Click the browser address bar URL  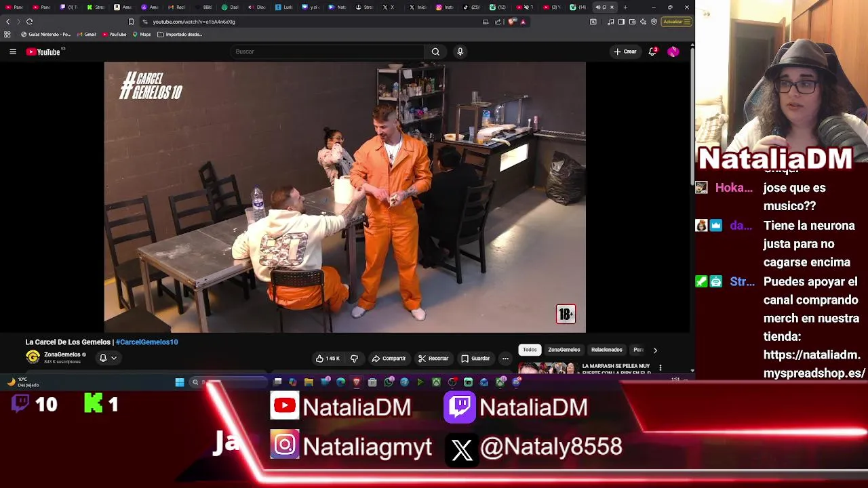point(194,22)
